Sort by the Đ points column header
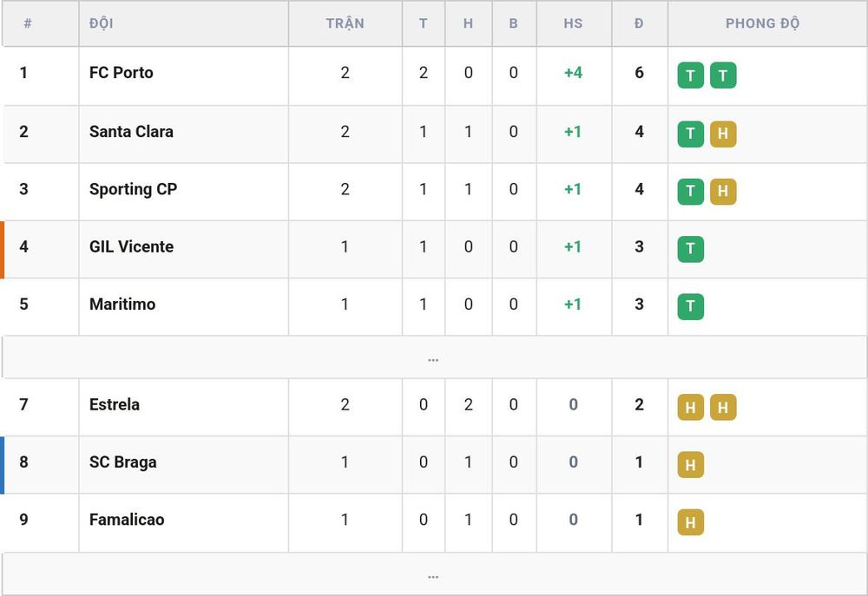The height and width of the screenshot is (596, 868). 639,23
